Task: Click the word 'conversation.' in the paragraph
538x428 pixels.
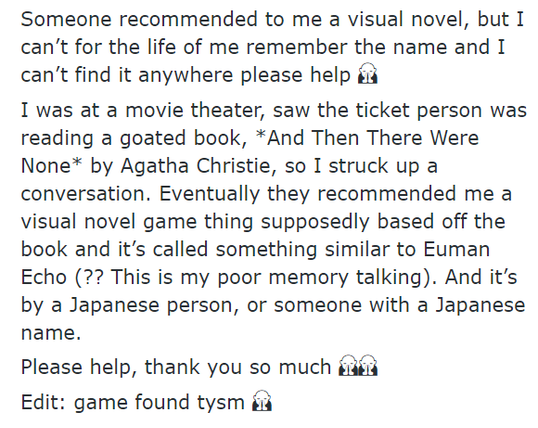Action: (x=86, y=194)
